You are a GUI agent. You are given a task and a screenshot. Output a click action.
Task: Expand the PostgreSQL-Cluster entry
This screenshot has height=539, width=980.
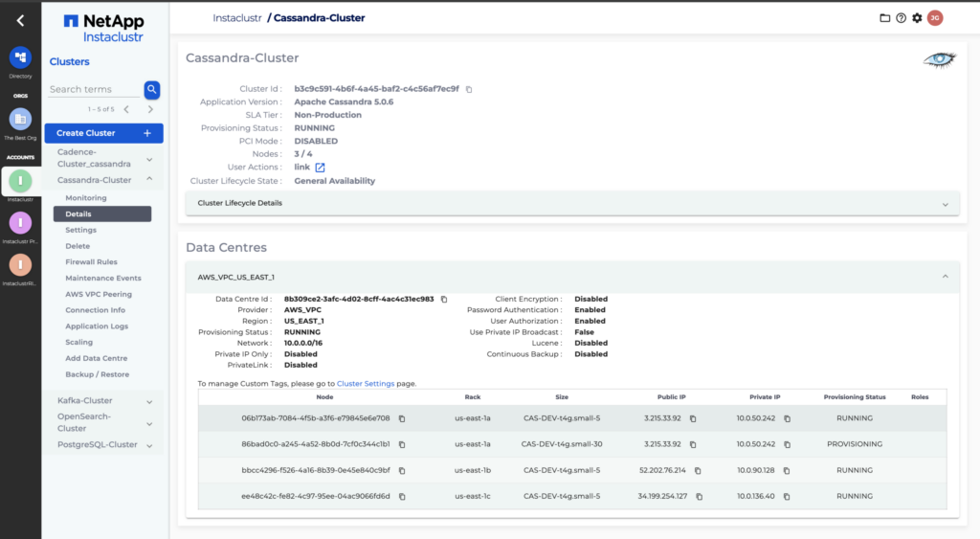click(x=149, y=445)
